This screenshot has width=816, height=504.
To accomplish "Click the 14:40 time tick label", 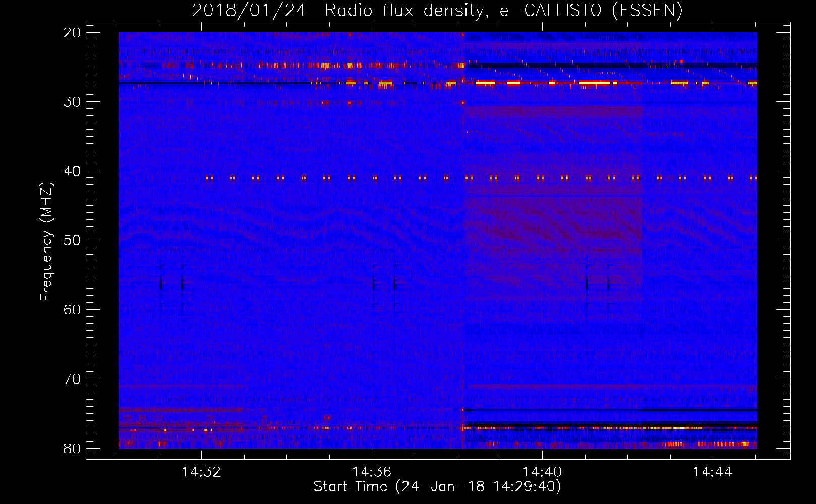I will (542, 472).
